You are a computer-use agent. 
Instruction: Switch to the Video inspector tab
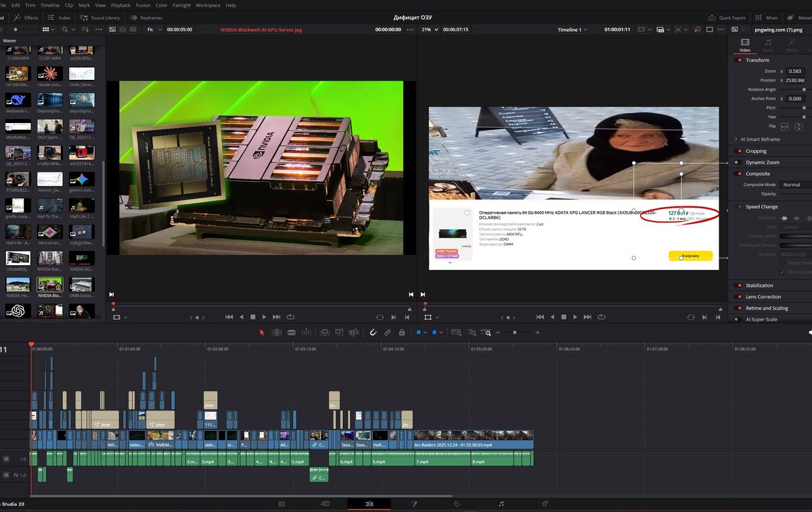pyautogui.click(x=744, y=45)
